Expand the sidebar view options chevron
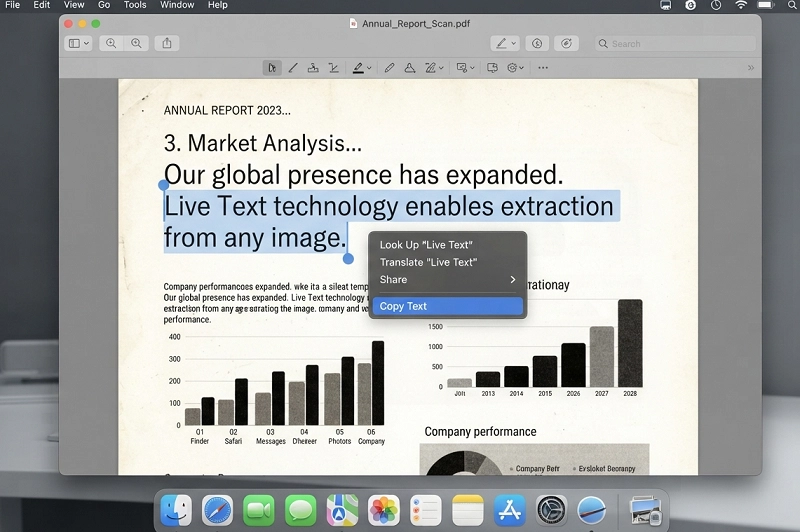This screenshot has width=800, height=532. click(86, 43)
